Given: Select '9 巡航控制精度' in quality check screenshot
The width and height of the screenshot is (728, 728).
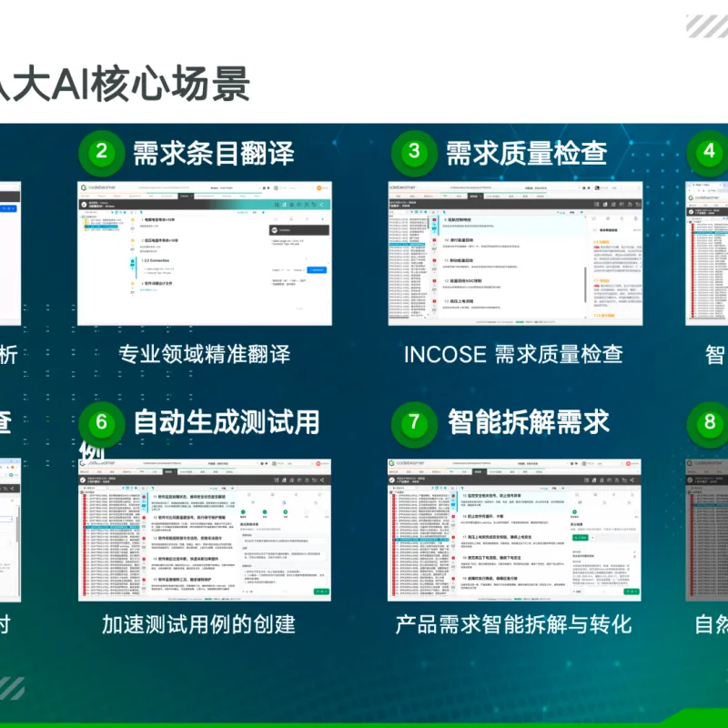Looking at the screenshot, I should click(458, 219).
